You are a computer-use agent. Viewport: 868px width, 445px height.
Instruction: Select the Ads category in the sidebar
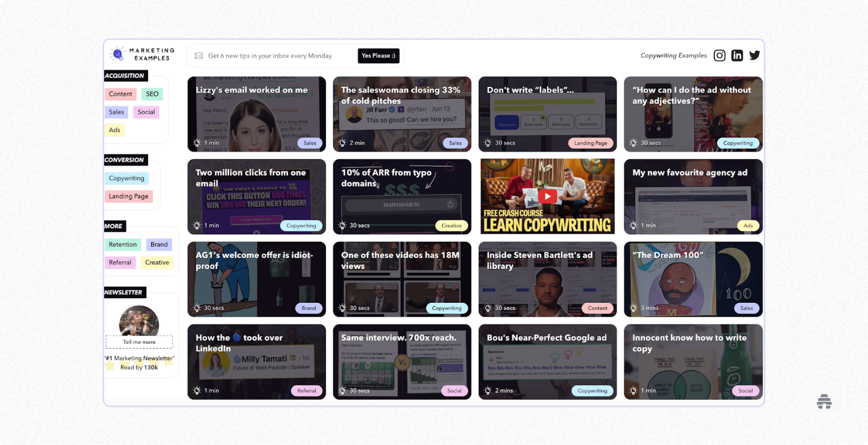tap(114, 130)
